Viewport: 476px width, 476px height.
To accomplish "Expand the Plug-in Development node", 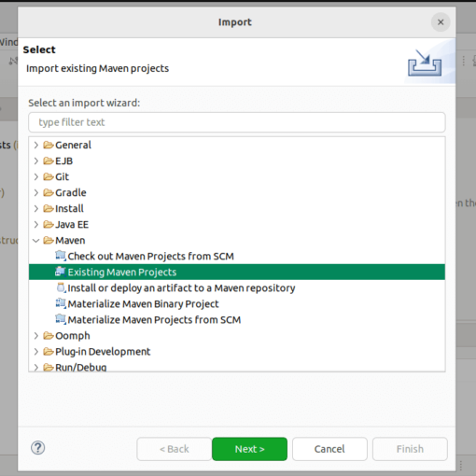I will (x=36, y=352).
